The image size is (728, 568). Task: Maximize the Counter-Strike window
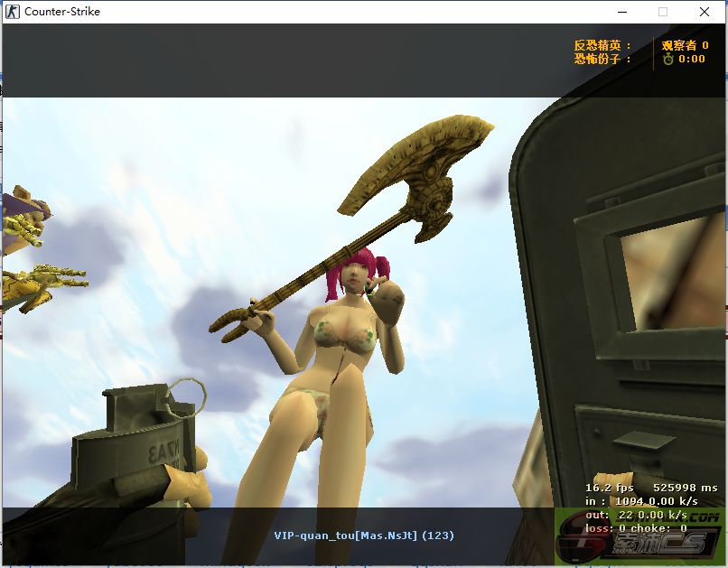(663, 12)
